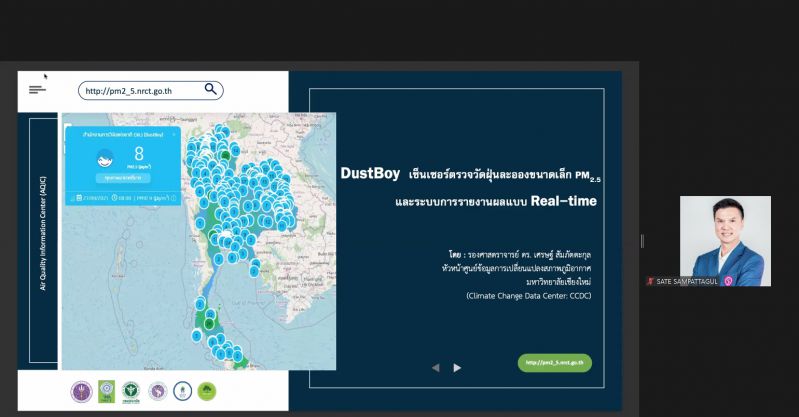Click the magnifying glass search icon

click(x=211, y=89)
